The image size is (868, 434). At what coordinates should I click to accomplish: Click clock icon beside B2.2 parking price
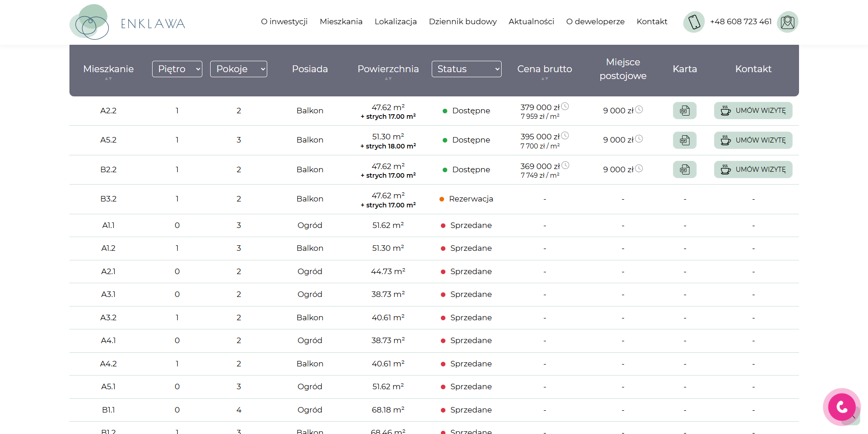tap(639, 169)
